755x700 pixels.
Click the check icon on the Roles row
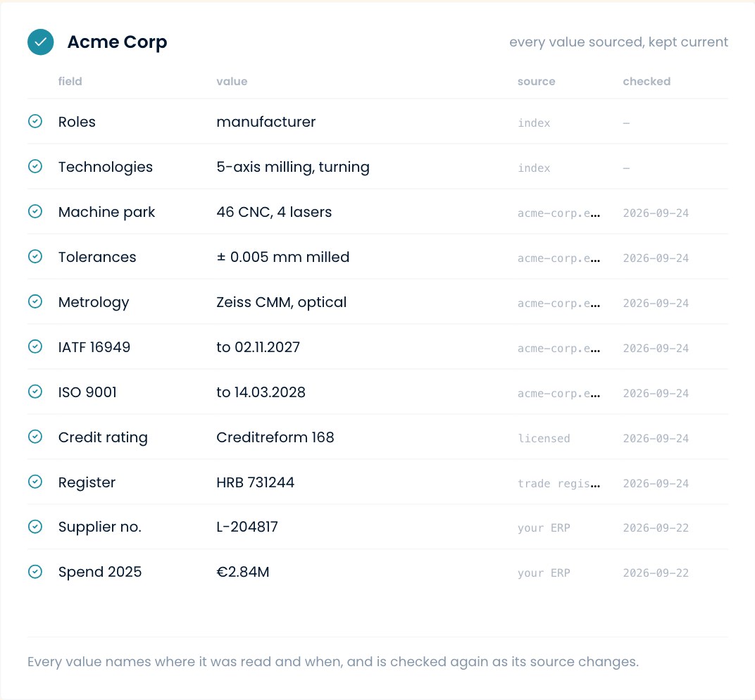pyautogui.click(x=35, y=121)
